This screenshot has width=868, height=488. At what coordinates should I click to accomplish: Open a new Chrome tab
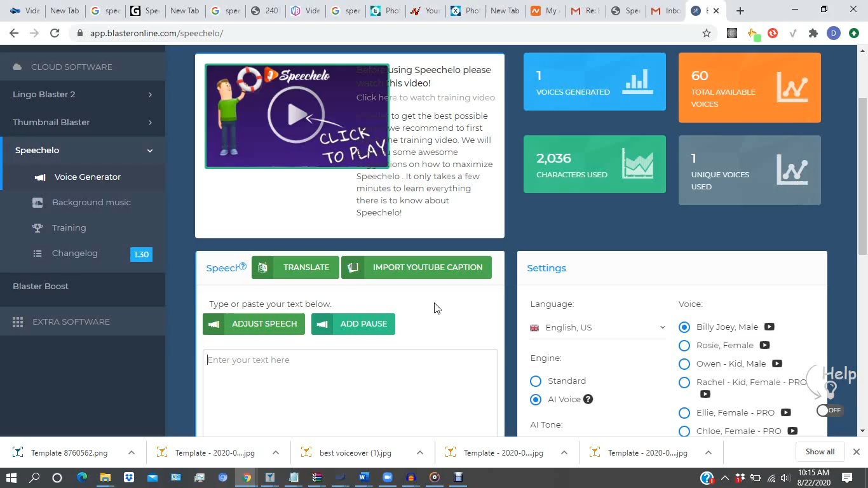740,11
